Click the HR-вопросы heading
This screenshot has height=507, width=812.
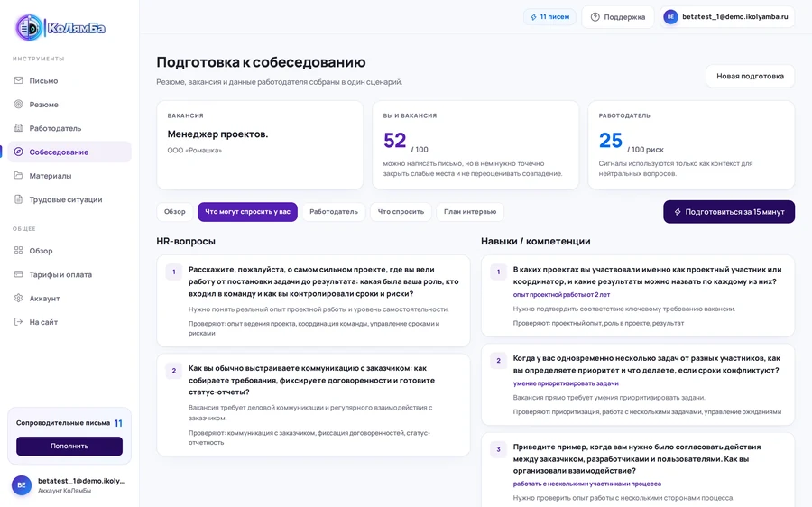click(186, 242)
